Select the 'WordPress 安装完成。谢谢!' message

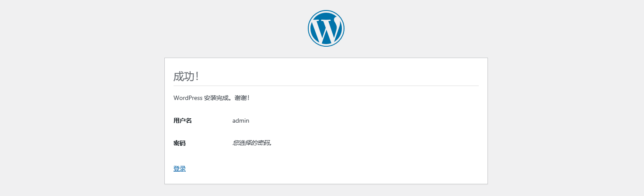211,98
